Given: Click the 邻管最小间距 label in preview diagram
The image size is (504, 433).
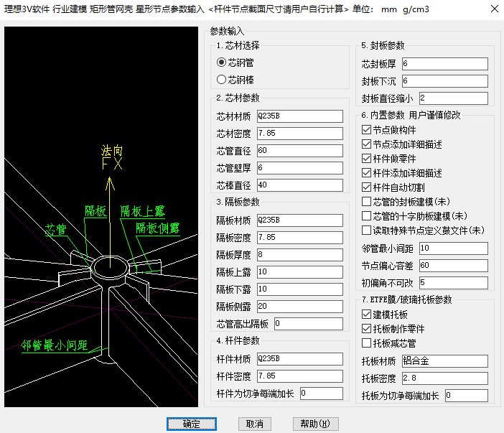Looking at the screenshot, I should (x=55, y=345).
